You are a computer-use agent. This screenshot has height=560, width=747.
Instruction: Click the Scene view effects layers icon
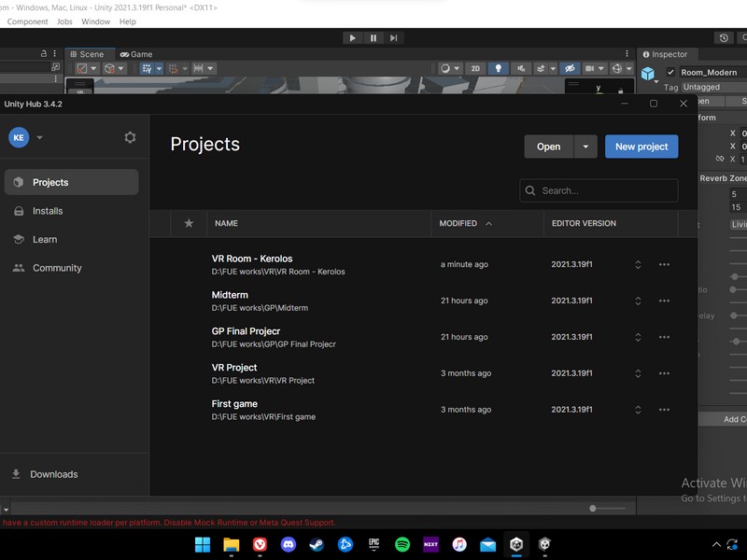[x=541, y=68]
